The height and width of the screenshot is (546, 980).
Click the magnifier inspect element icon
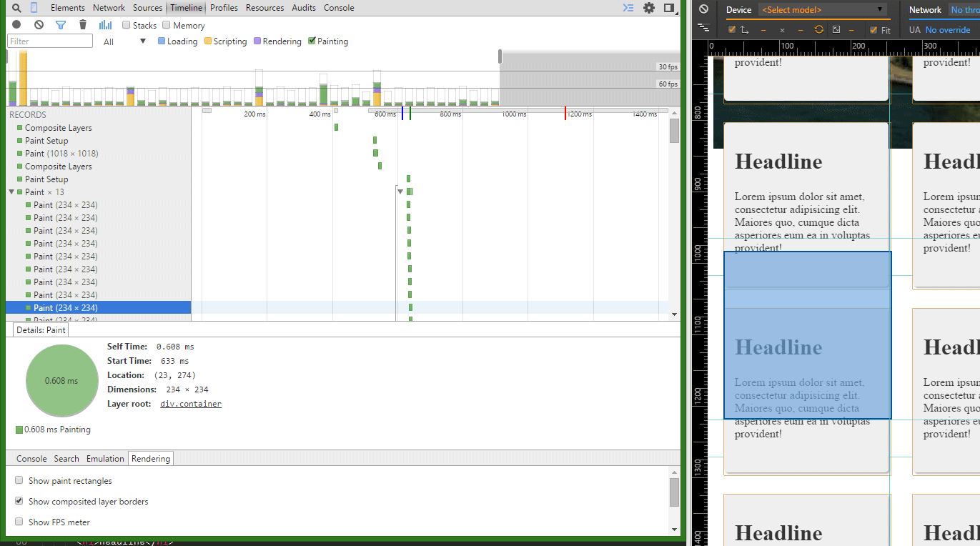point(16,8)
